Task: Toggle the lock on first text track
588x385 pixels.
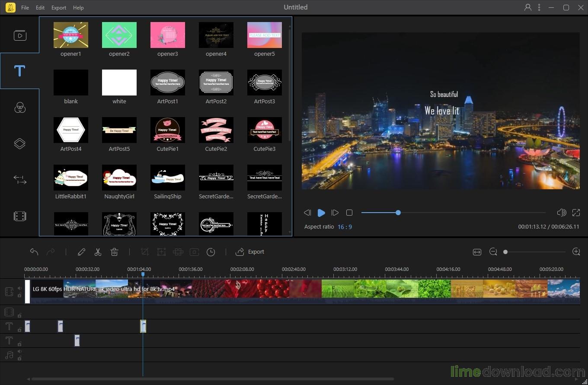Action: coord(19,330)
